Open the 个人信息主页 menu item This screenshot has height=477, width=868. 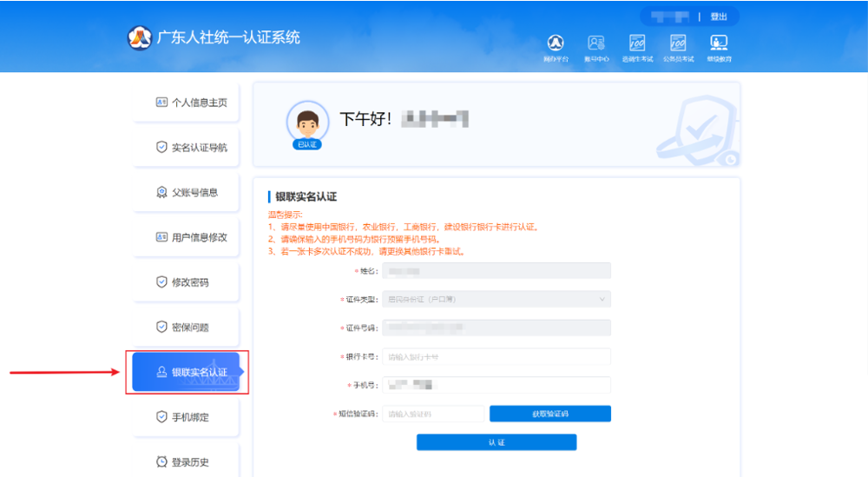point(186,103)
